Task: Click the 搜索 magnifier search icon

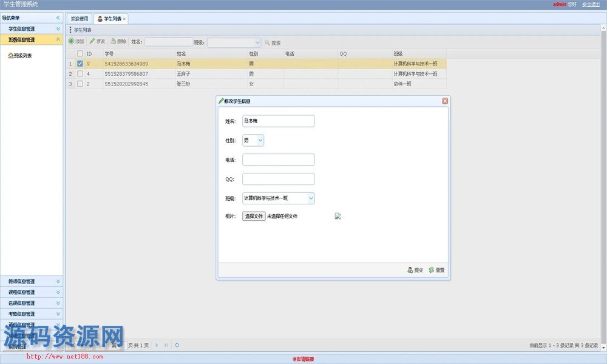Action: pos(267,42)
